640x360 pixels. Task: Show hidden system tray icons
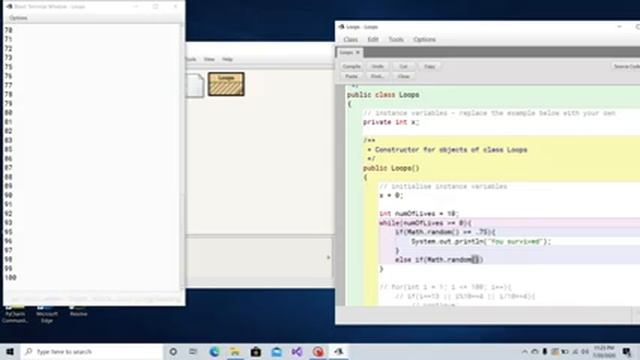click(x=524, y=351)
